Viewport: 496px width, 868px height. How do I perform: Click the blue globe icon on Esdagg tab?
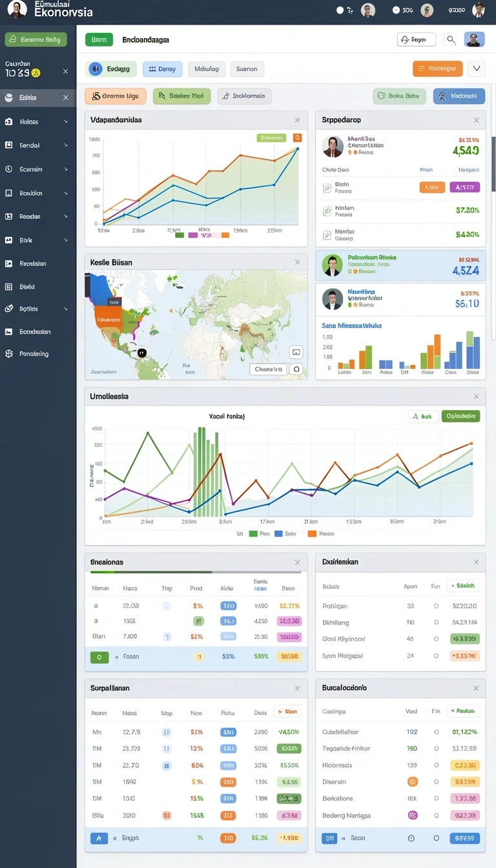[x=96, y=68]
